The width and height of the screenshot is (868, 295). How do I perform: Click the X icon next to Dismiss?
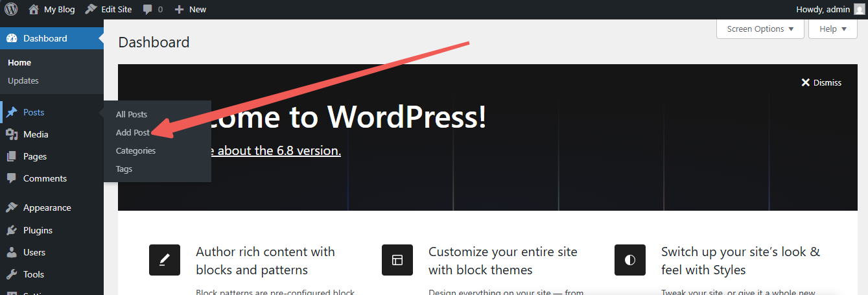[x=806, y=82]
